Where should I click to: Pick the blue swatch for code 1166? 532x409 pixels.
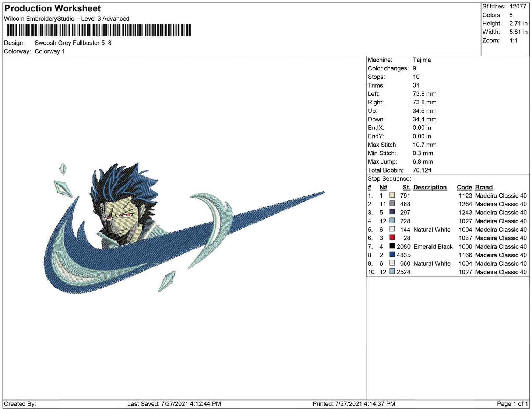392,255
